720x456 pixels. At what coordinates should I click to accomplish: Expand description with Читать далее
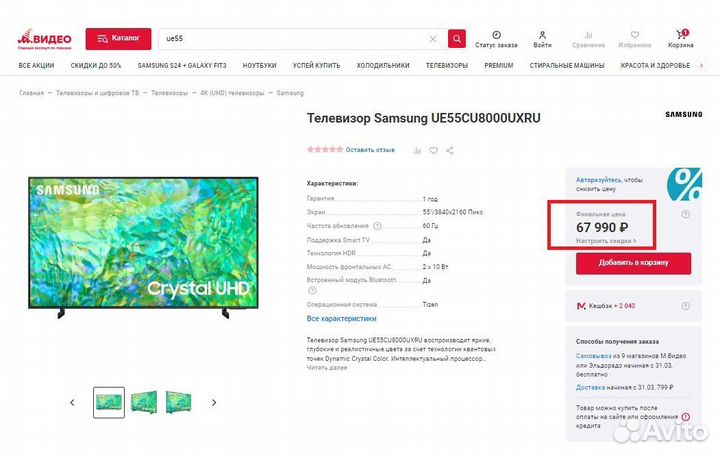[327, 367]
